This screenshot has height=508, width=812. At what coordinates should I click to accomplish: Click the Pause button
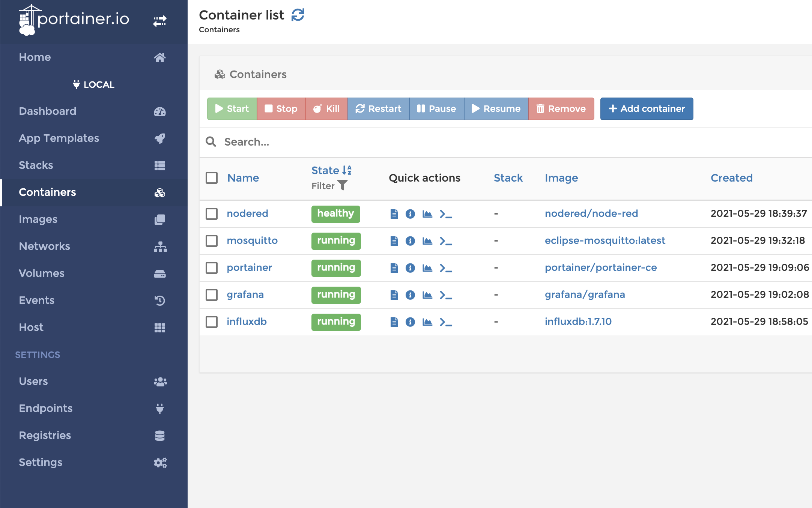click(x=437, y=109)
